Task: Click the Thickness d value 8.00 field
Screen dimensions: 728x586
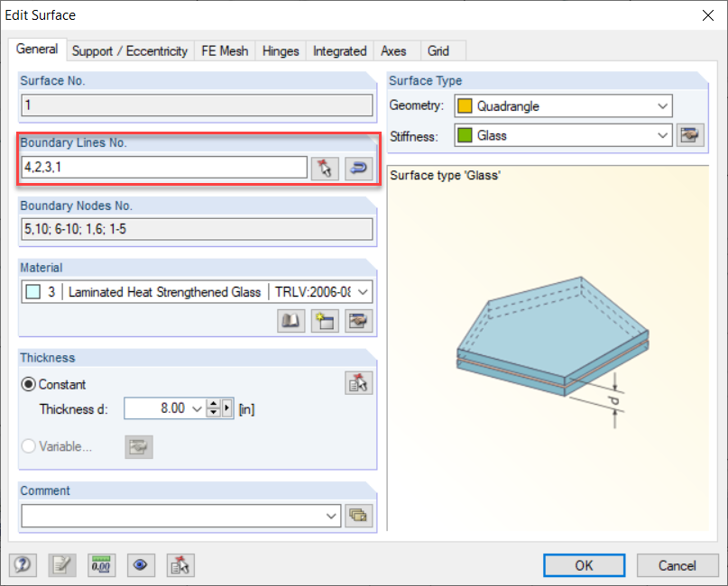Action: pyautogui.click(x=157, y=408)
